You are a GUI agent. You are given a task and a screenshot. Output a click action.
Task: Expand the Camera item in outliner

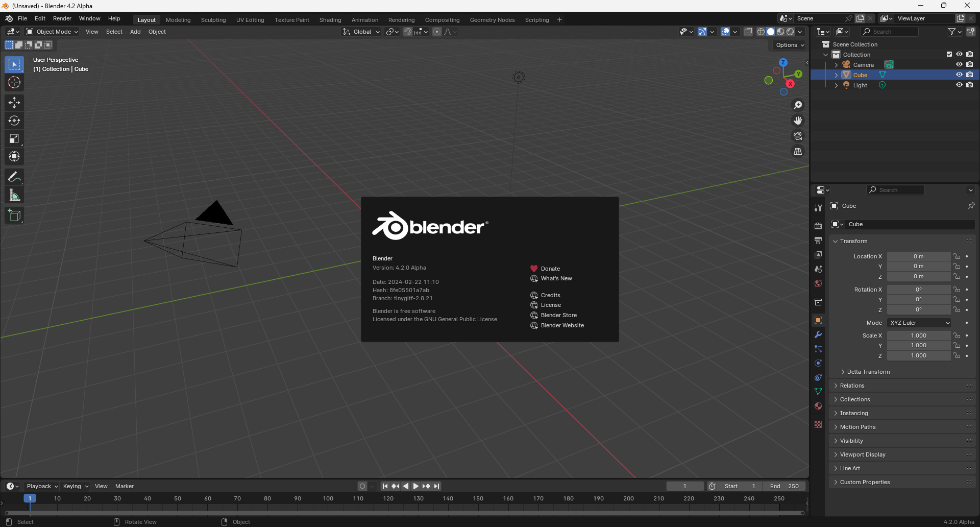tap(836, 65)
